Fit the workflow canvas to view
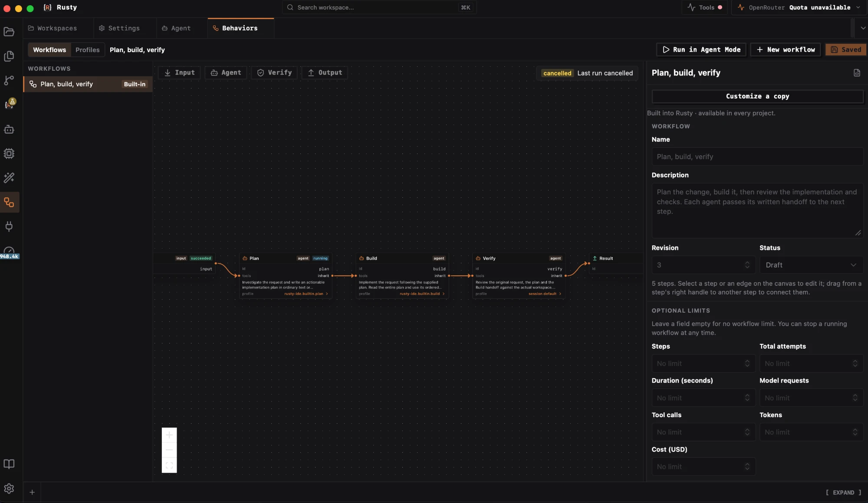The image size is (868, 503). [169, 465]
